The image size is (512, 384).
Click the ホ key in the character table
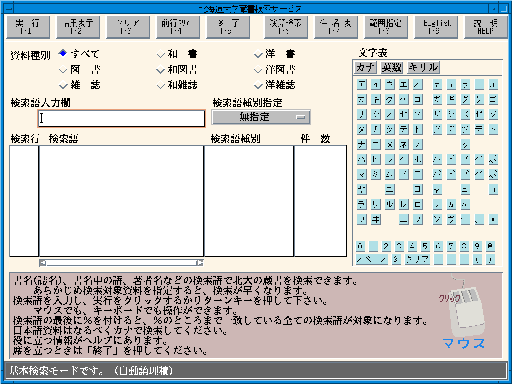click(x=418, y=159)
